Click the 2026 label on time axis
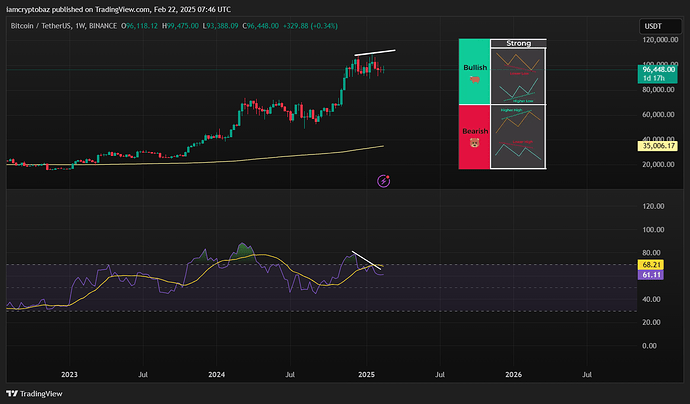690x404 pixels. point(514,375)
